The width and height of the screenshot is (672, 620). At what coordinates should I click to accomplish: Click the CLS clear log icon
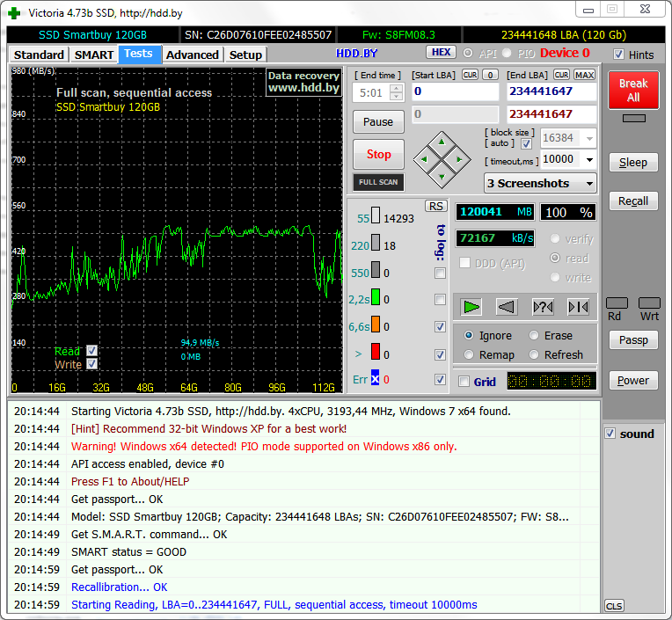(x=614, y=606)
